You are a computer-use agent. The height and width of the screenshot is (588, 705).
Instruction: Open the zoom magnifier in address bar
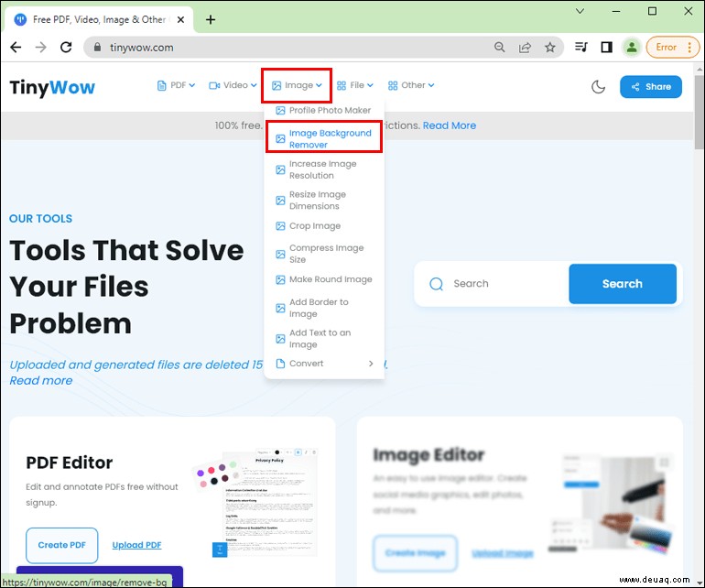point(499,48)
